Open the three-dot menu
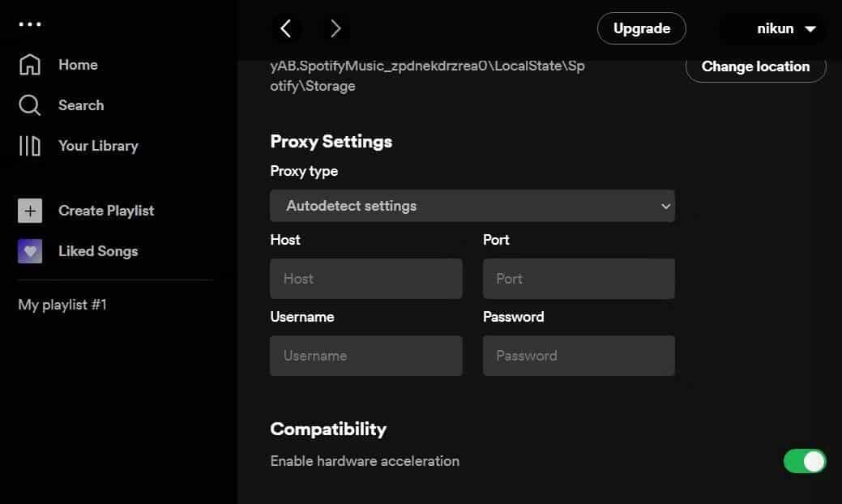 click(30, 24)
